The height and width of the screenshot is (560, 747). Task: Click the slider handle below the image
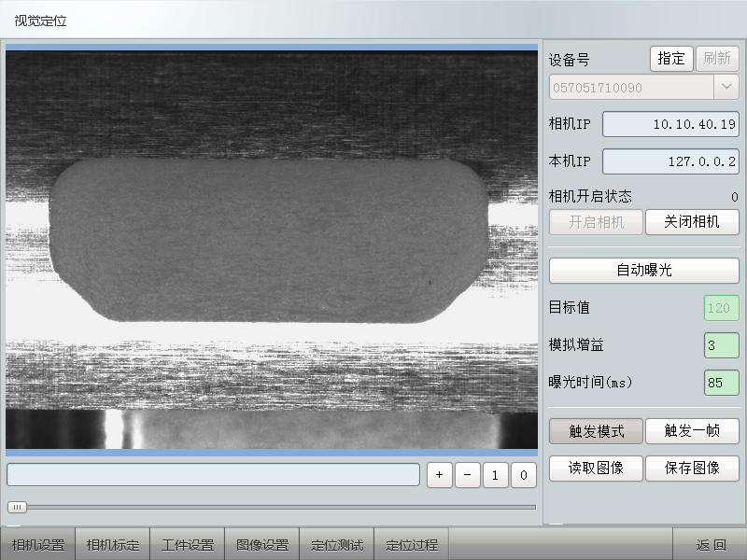(x=17, y=507)
